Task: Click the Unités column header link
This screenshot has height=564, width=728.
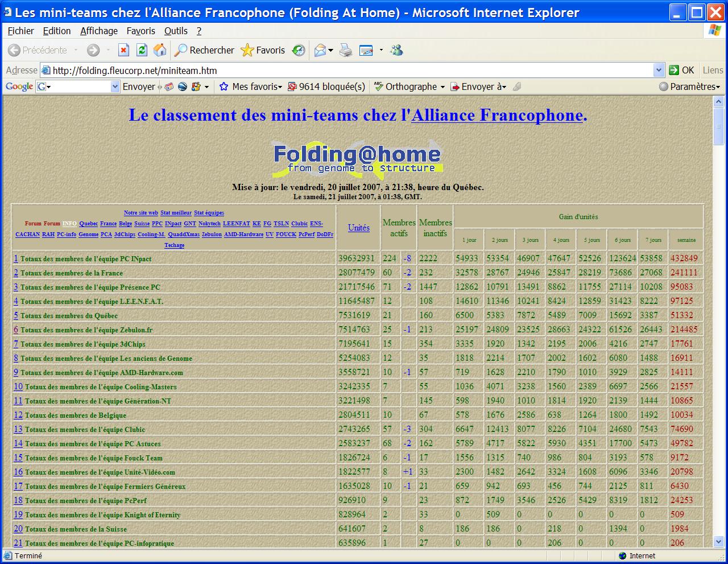Action: (x=359, y=228)
